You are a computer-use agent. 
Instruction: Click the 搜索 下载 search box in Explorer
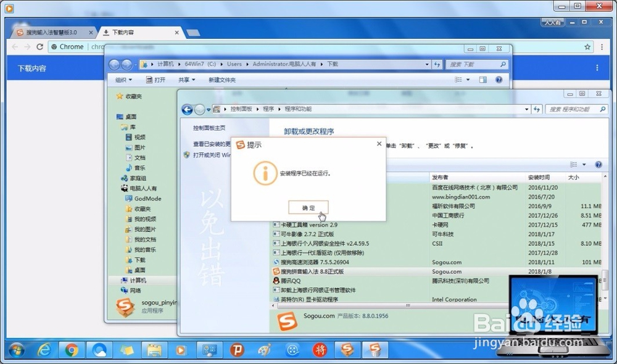[476, 64]
